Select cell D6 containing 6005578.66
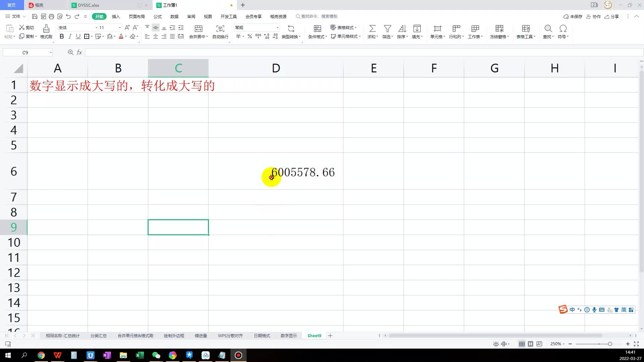Viewport: 644px width, 362px height. coord(276,171)
